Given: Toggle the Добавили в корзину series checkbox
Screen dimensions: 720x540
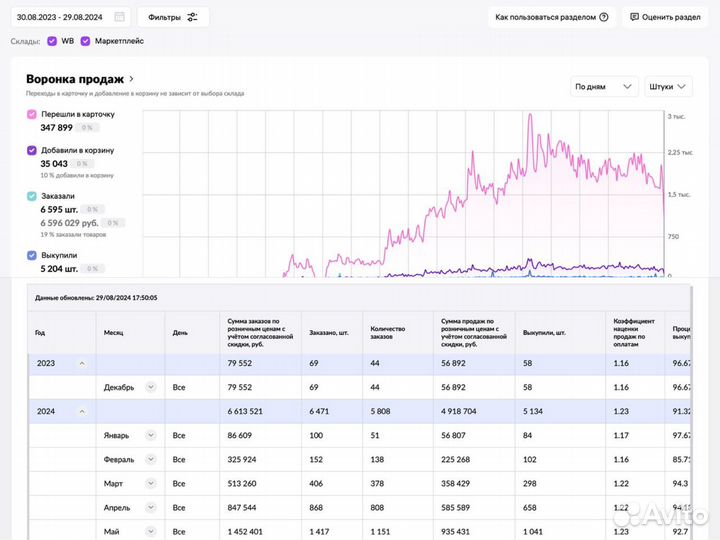Looking at the screenshot, I should (32, 150).
